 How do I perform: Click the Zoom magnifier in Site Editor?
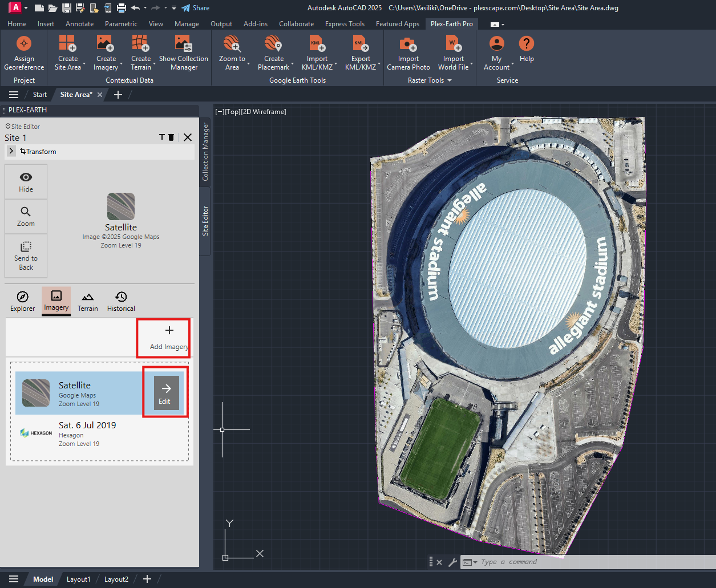click(x=26, y=216)
